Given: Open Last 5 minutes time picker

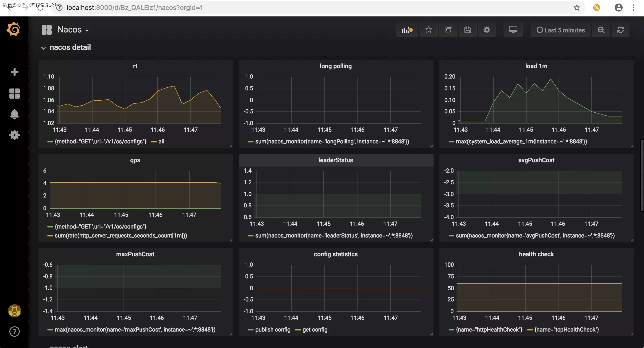Looking at the screenshot, I should coord(560,30).
